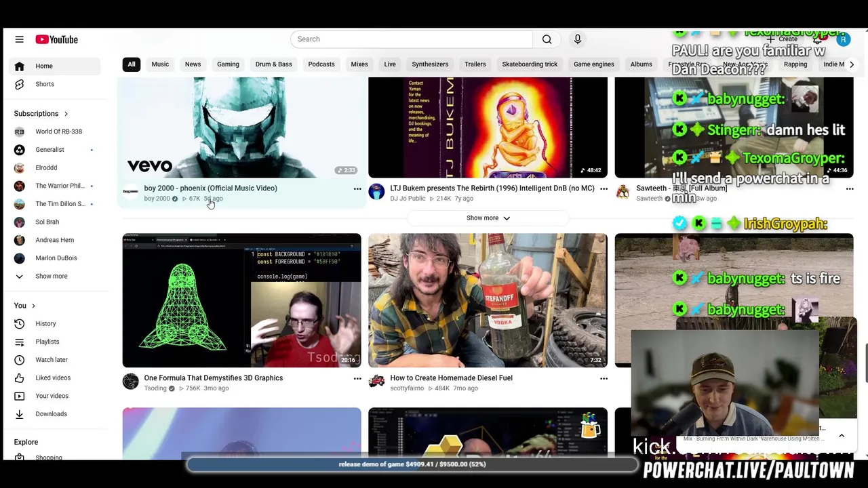Screen dimensions: 868x488
Task: Open Elroddd channel subscription
Action: [54, 167]
